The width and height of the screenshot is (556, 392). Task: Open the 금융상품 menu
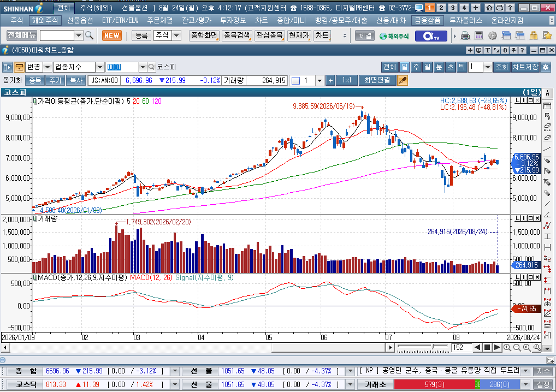click(428, 21)
